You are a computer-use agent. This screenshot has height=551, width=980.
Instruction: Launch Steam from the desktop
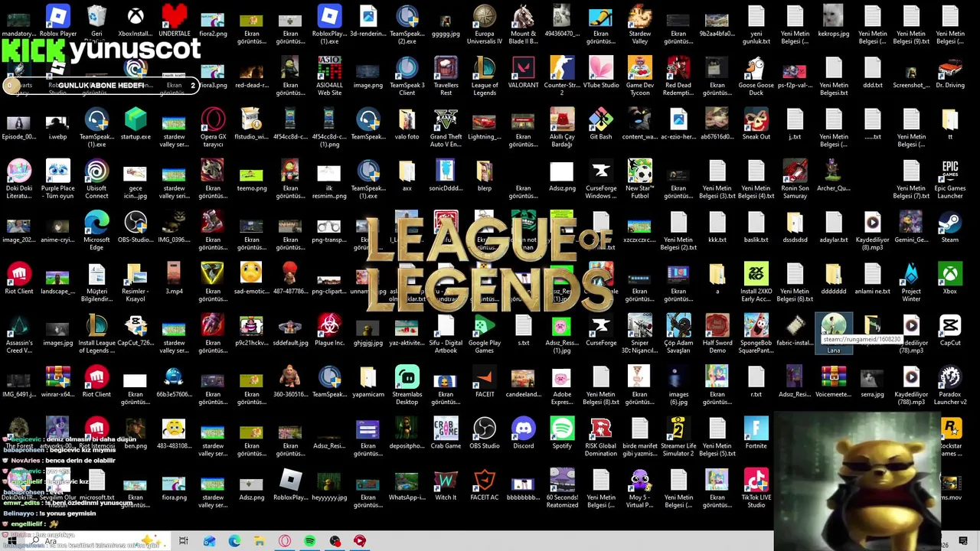[950, 227]
